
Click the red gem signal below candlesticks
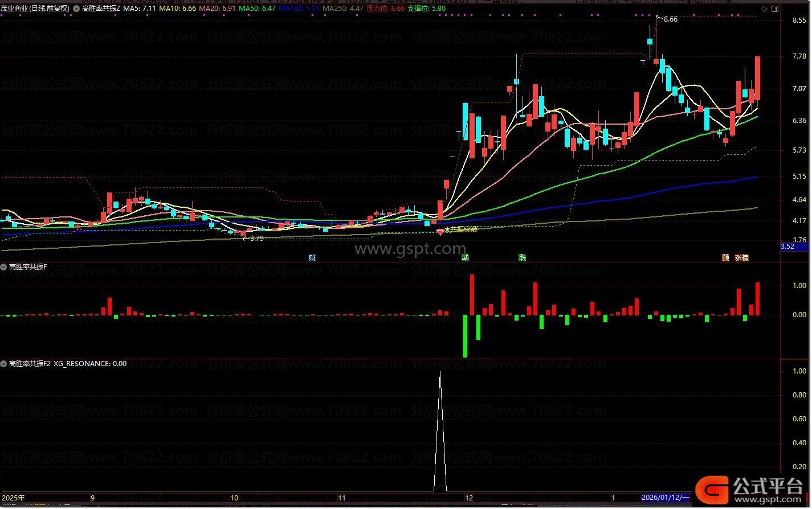440,231
